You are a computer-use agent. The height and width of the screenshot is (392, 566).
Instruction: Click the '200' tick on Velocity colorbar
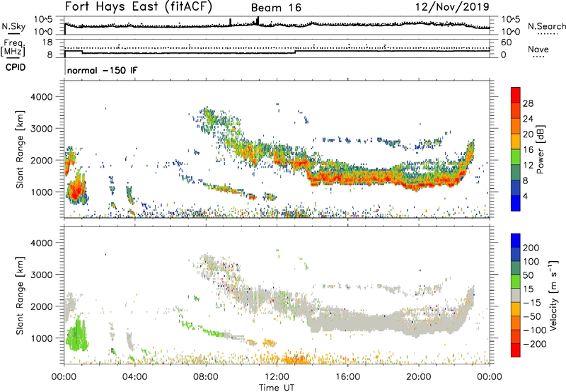pos(531,248)
